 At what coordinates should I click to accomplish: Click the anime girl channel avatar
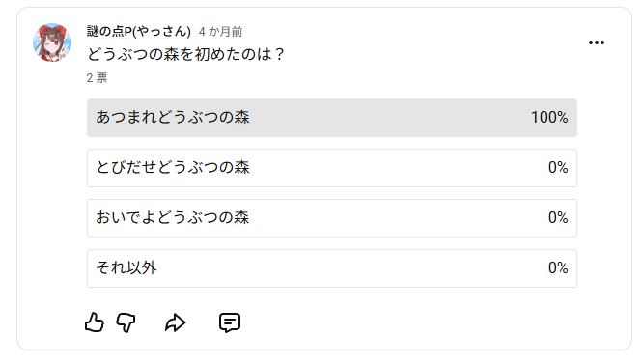tap(52, 42)
